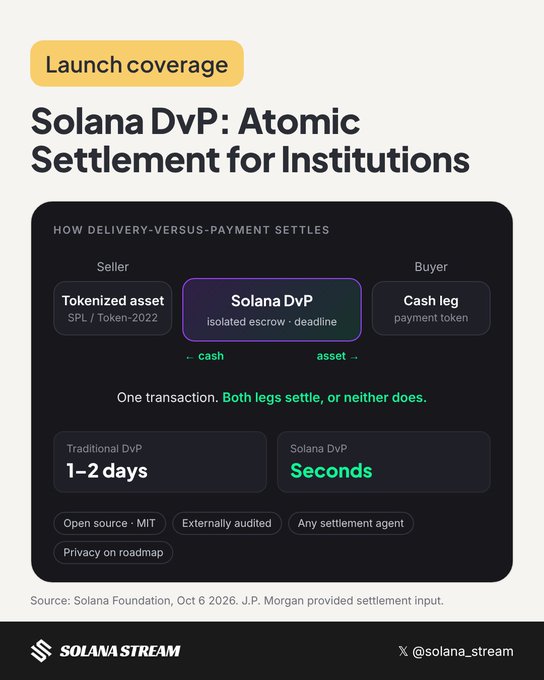Image resolution: width=544 pixels, height=680 pixels.
Task: Click the Any settlement agent pill
Action: [x=351, y=523]
